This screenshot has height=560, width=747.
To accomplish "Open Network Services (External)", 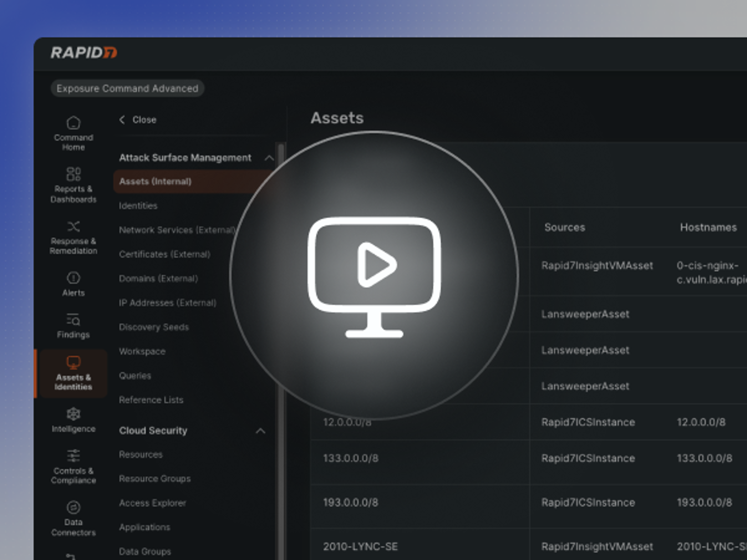I will (177, 230).
